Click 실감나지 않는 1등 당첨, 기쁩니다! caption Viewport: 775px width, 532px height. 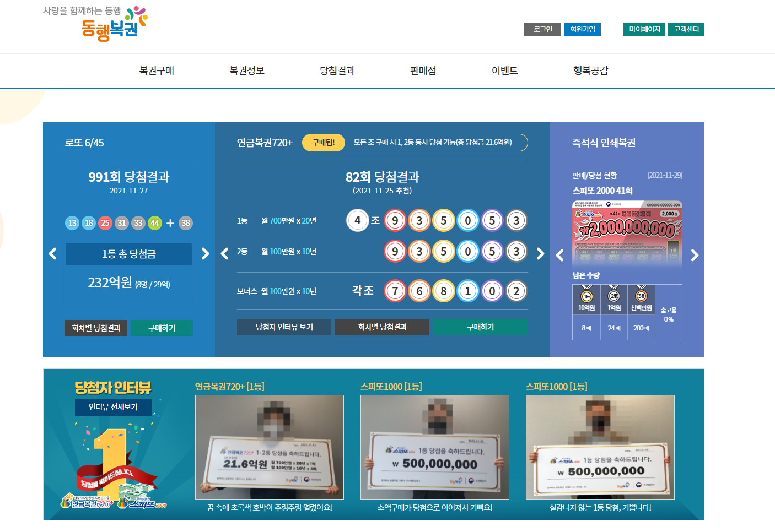(600, 508)
